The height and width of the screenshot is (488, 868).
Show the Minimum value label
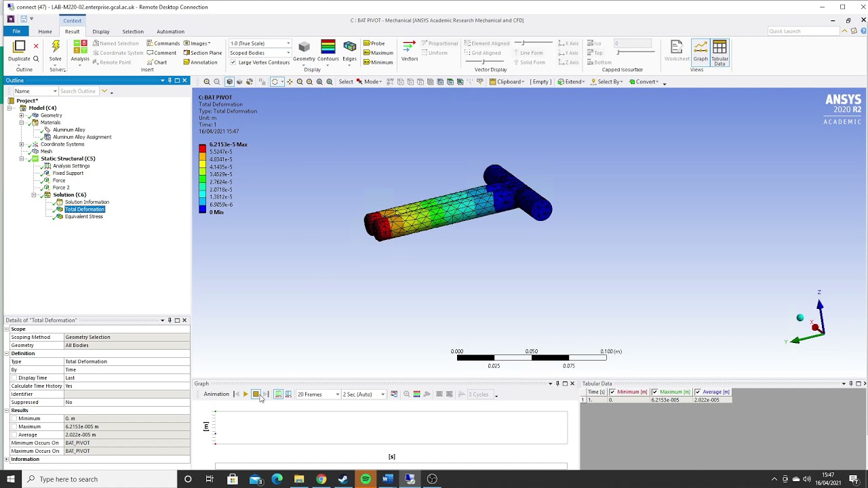pos(378,62)
